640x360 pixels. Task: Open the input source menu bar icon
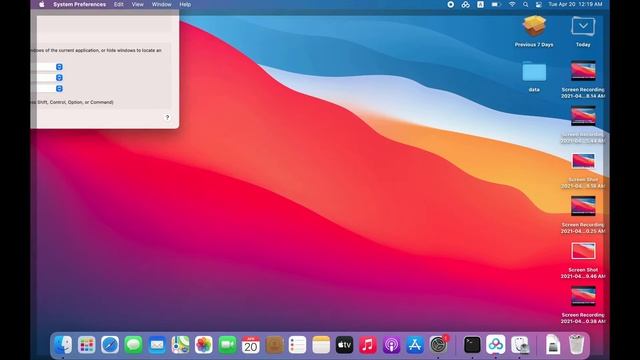[480, 4]
